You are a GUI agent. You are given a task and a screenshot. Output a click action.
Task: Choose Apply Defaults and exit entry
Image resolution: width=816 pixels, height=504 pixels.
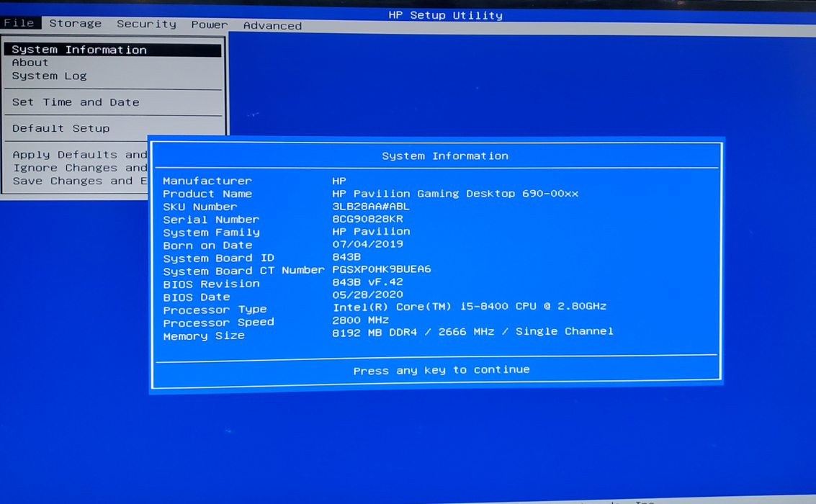coord(80,155)
